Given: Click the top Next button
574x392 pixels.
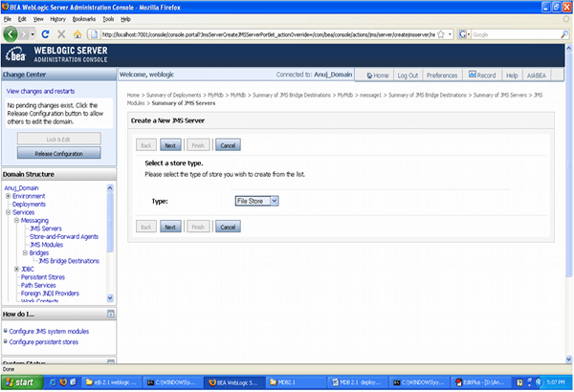Looking at the screenshot, I should (169, 145).
